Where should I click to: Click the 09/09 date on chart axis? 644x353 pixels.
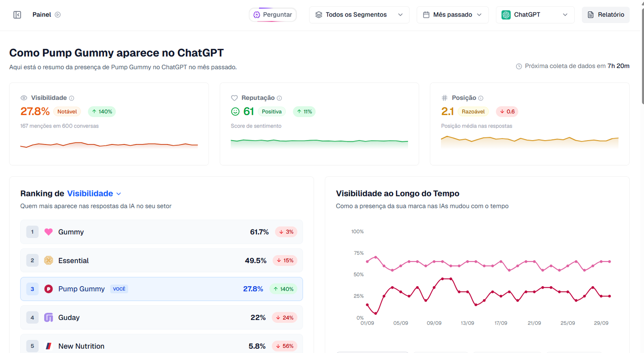[434, 323]
